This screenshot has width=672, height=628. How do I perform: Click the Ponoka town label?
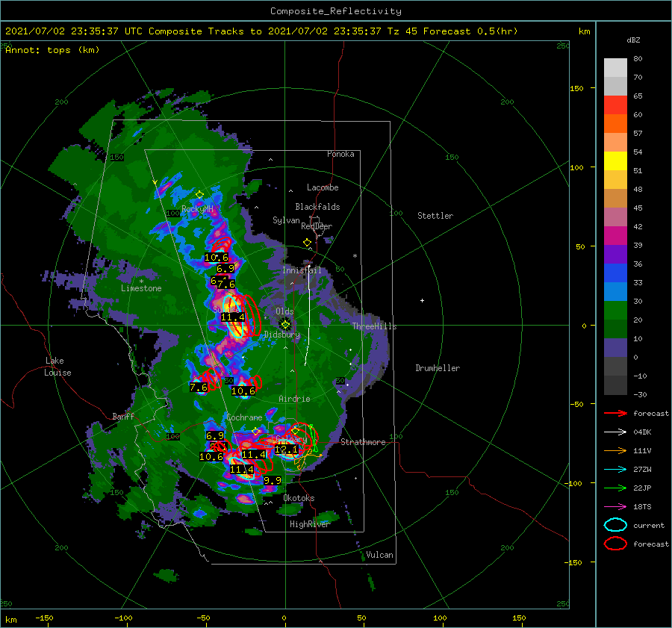click(x=340, y=154)
